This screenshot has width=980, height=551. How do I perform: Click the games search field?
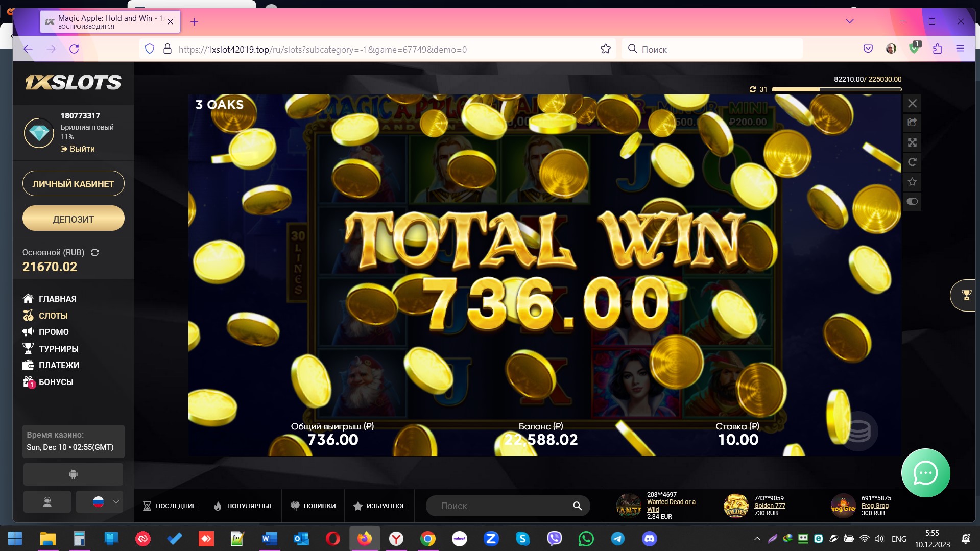coord(508,506)
